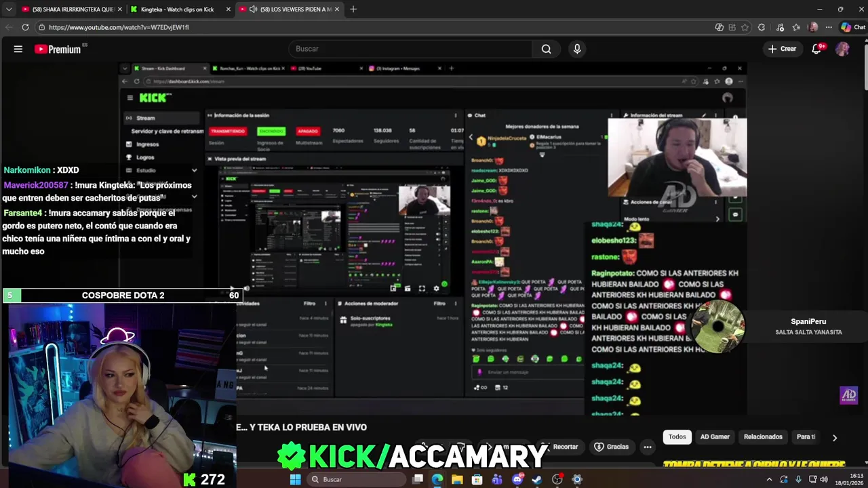
Task: Open the Edge profile picture menu
Action: (x=813, y=27)
